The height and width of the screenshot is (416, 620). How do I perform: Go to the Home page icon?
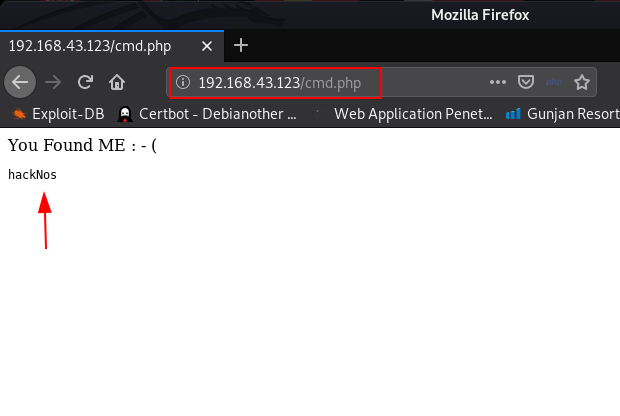click(117, 82)
